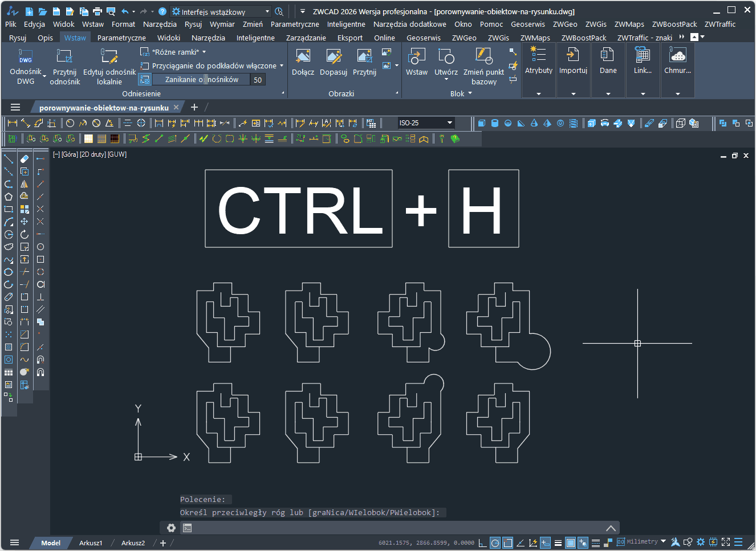The width and height of the screenshot is (756, 551).
Task: Click the Odnośnik DWG attach icon
Action: (x=26, y=56)
